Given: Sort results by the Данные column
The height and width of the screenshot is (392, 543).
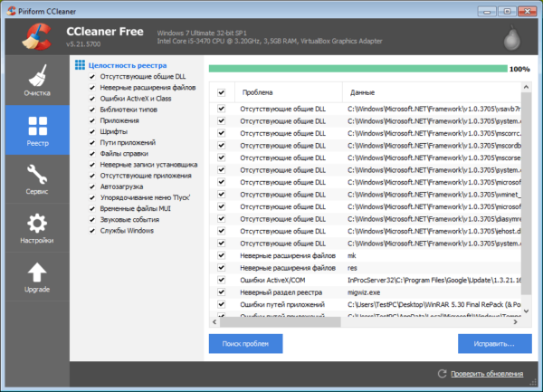Looking at the screenshot, I should (x=432, y=92).
